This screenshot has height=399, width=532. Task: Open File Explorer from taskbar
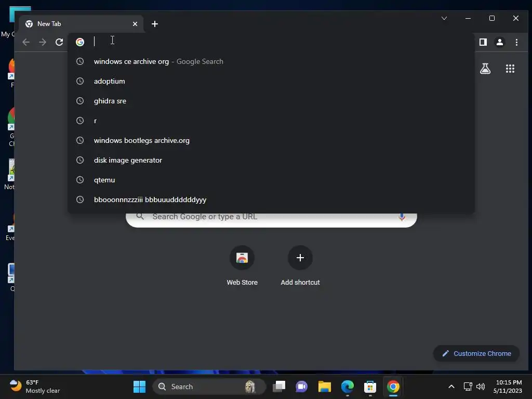(324, 387)
